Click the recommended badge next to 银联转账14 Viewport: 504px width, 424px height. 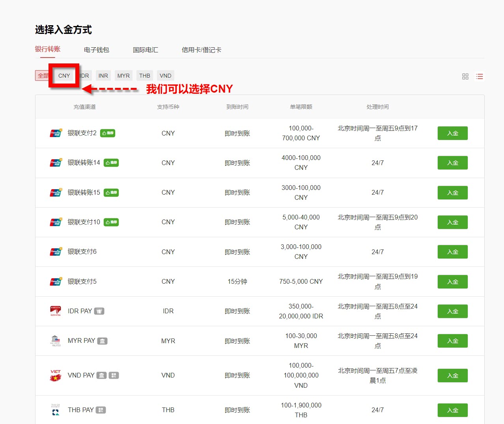pyautogui.click(x=111, y=163)
